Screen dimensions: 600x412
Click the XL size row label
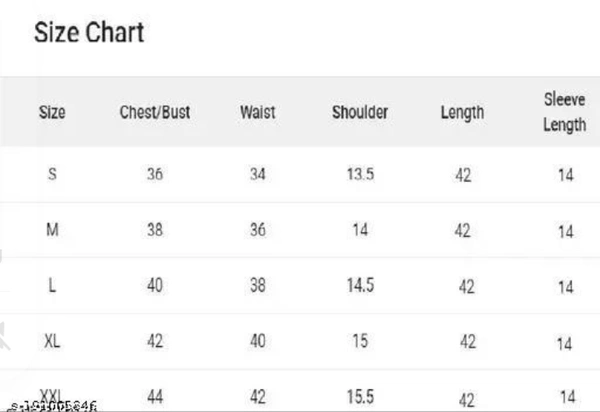pos(52,341)
